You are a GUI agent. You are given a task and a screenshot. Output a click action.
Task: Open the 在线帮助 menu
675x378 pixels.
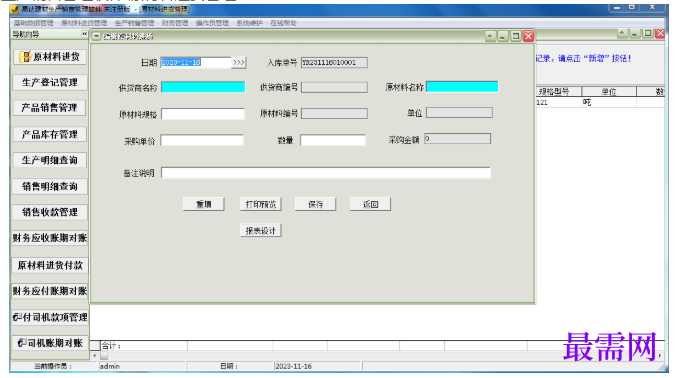point(283,23)
